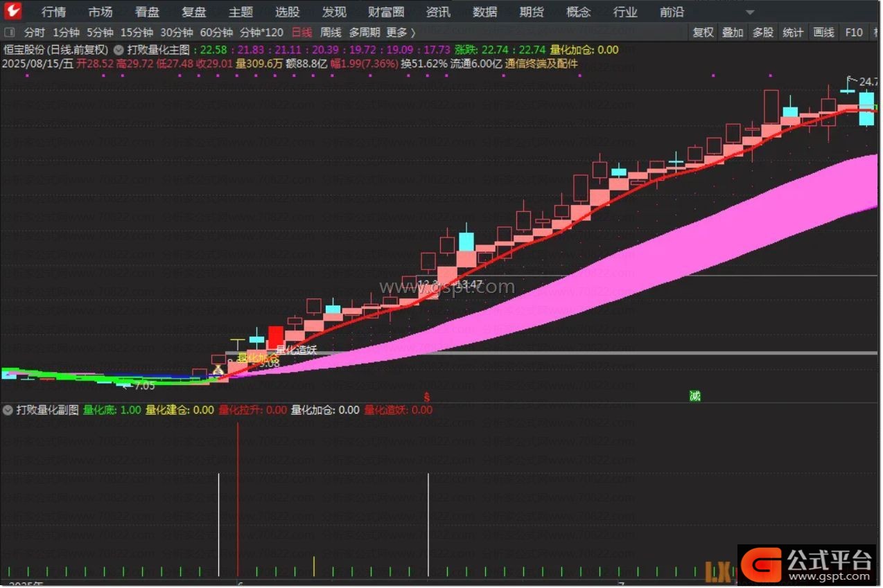Click the 叠加 overlay button
Viewport: 883px width, 588px height.
[733, 33]
